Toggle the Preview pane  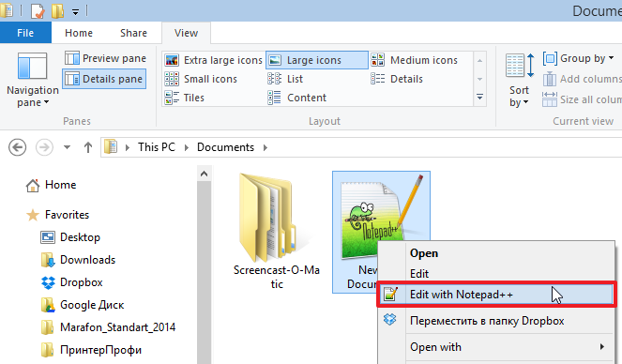coord(105,58)
